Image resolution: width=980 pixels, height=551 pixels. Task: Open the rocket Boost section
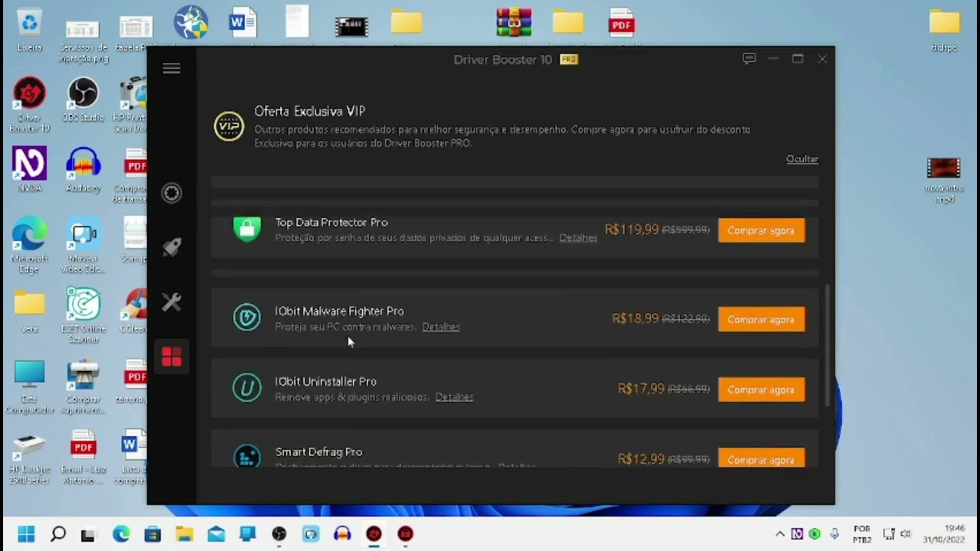[x=171, y=247]
